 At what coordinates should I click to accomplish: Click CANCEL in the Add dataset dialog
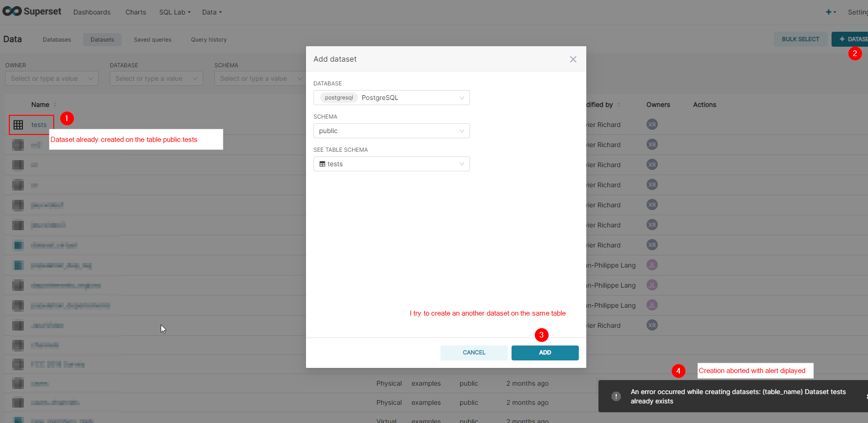(474, 352)
